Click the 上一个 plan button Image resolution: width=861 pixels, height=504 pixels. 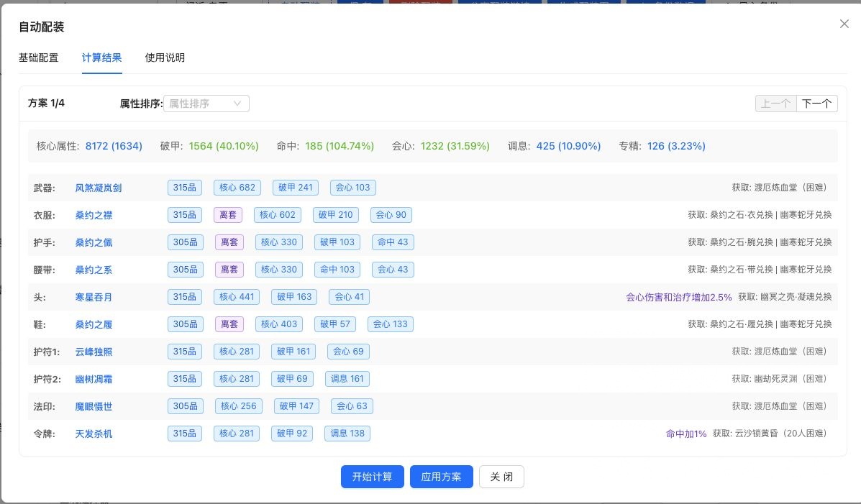(x=775, y=104)
